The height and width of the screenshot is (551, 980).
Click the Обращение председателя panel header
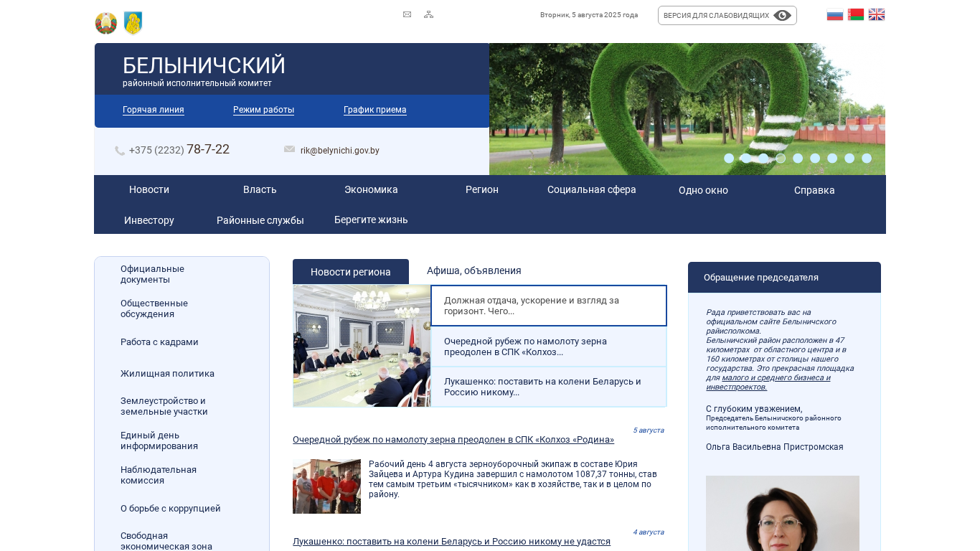pos(784,278)
